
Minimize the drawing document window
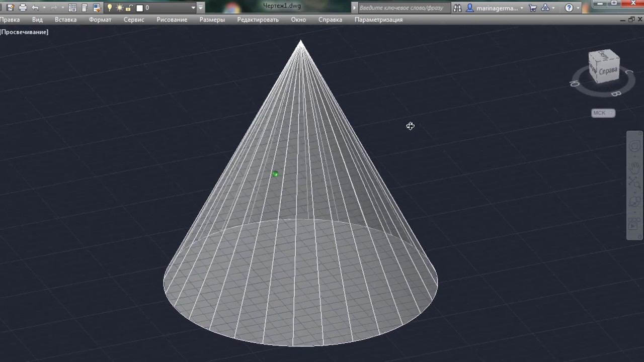[x=623, y=20]
